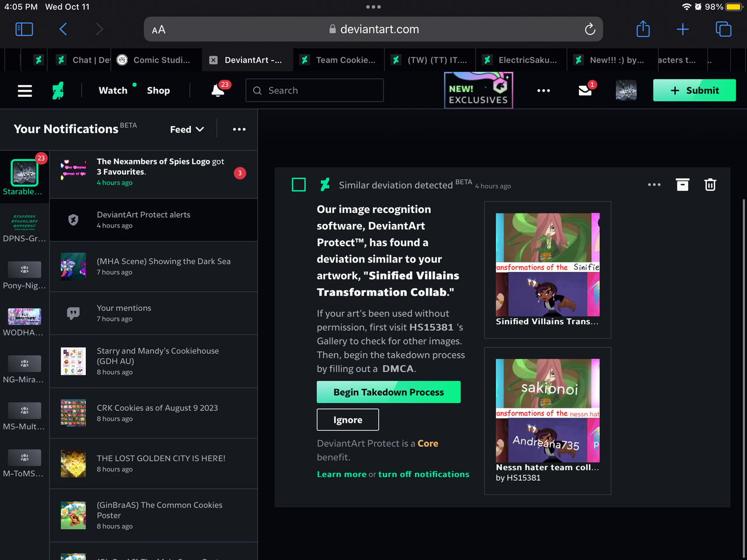
Task: Open notifications bell with 23 badge
Action: point(219,90)
